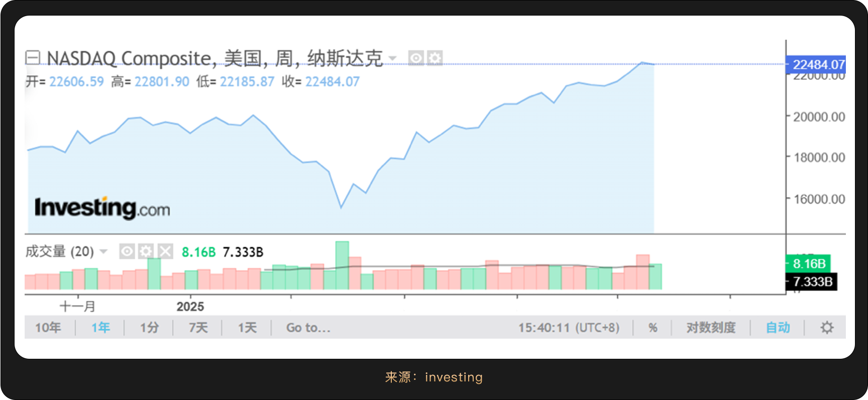Click the 22484.07 current price label

tap(818, 64)
